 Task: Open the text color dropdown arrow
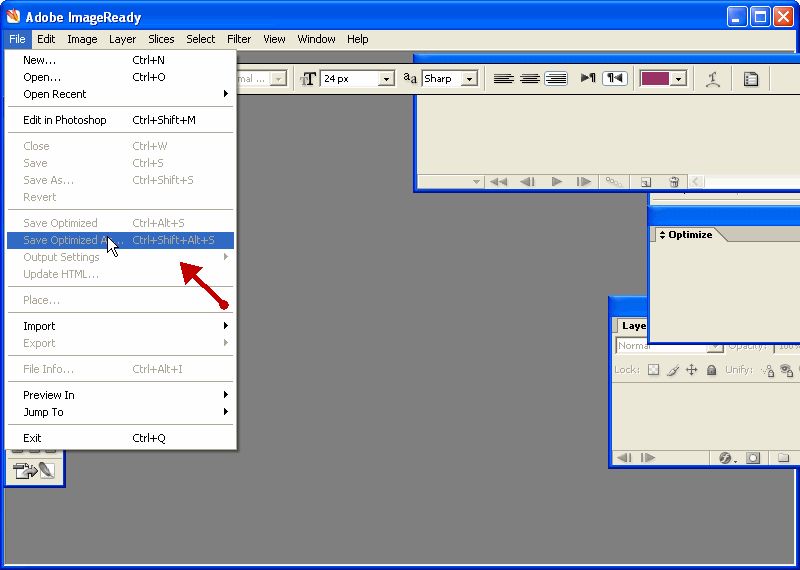[x=678, y=79]
